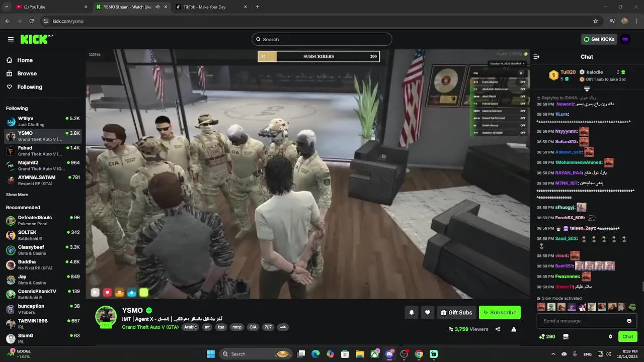Click Show More under Following
The width and height of the screenshot is (644, 362).
coord(17,195)
